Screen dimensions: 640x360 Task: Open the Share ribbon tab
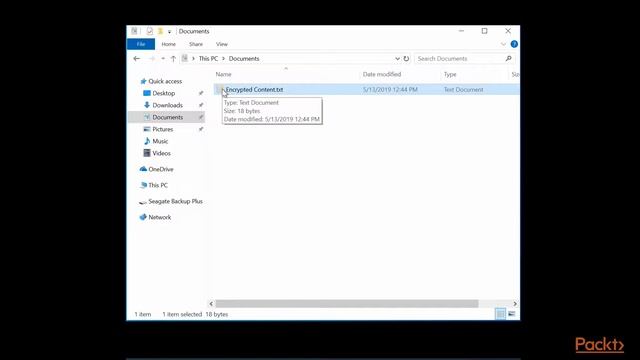point(196,44)
